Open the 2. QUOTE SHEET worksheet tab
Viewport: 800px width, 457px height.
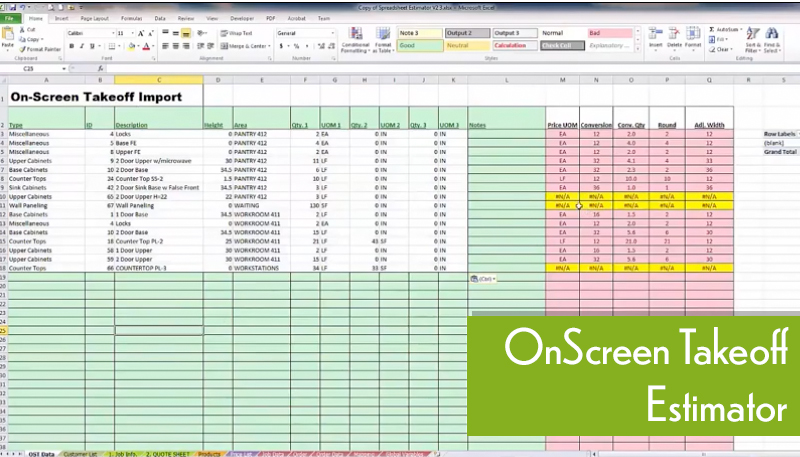[x=167, y=453]
